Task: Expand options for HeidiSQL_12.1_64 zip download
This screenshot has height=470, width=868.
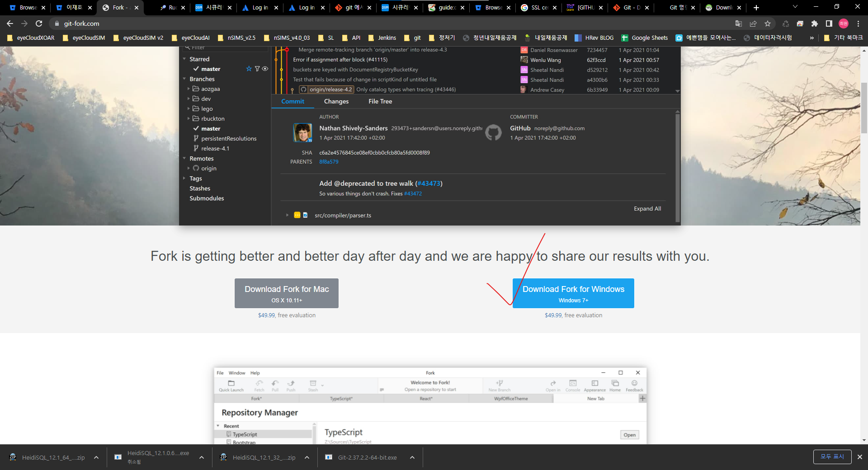Action: point(96,457)
